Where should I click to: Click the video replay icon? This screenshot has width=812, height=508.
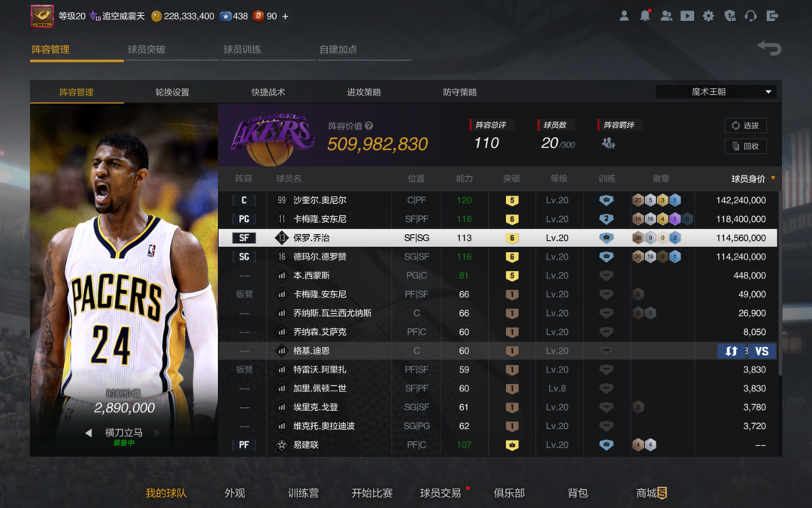point(687,16)
